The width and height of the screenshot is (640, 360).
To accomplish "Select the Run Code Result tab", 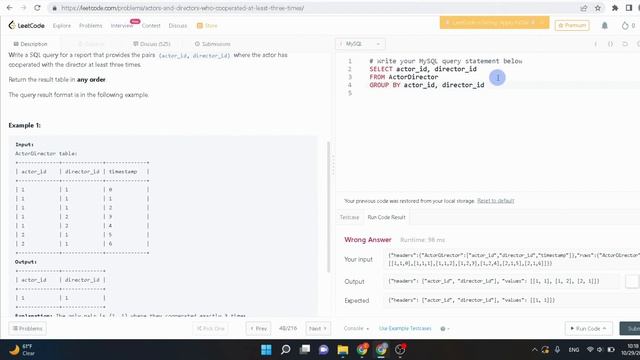I will [x=386, y=217].
